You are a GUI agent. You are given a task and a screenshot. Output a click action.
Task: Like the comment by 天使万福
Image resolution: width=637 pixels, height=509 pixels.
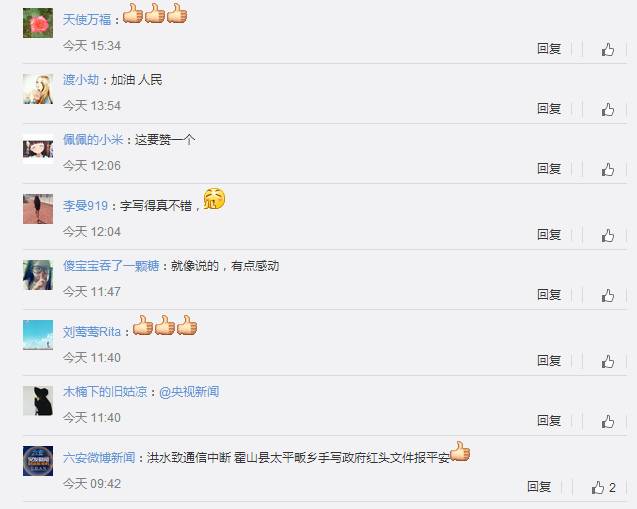[608, 50]
